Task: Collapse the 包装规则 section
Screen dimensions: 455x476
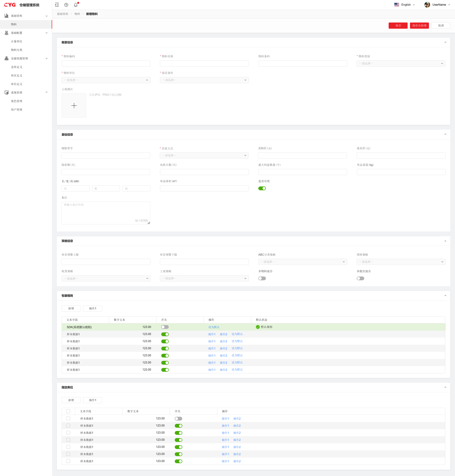Action: click(x=445, y=295)
